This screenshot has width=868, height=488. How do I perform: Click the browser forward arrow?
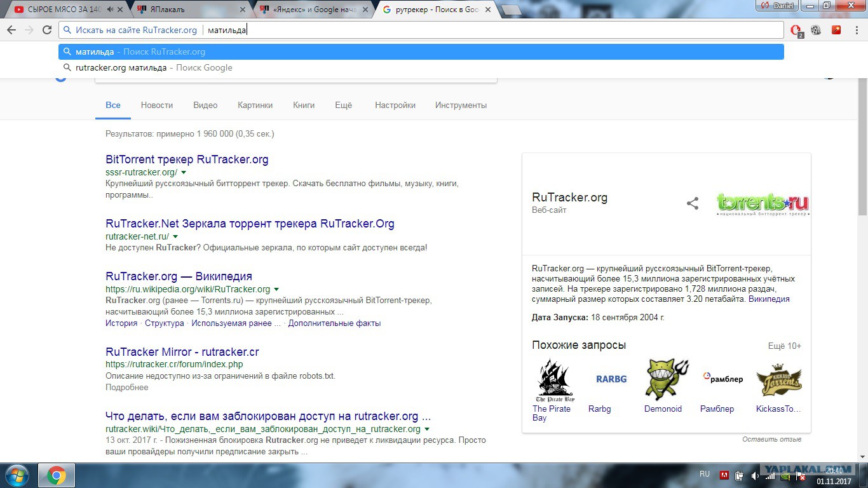29,30
